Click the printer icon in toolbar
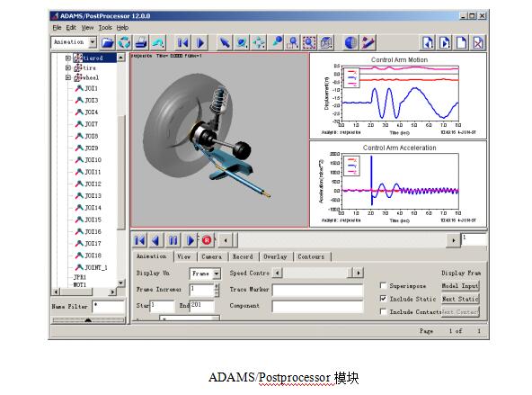Viewport: 532px width, 395px height. (x=141, y=43)
